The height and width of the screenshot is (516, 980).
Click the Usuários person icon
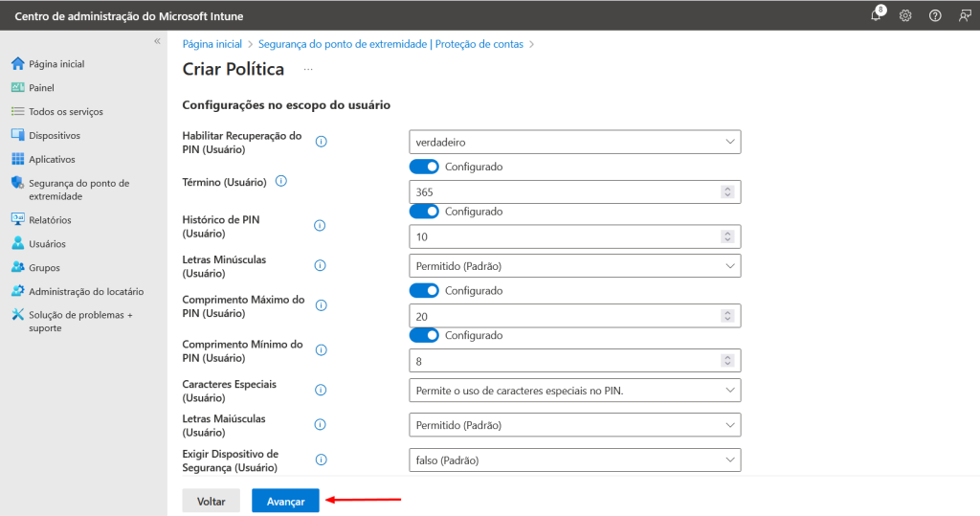click(x=17, y=243)
